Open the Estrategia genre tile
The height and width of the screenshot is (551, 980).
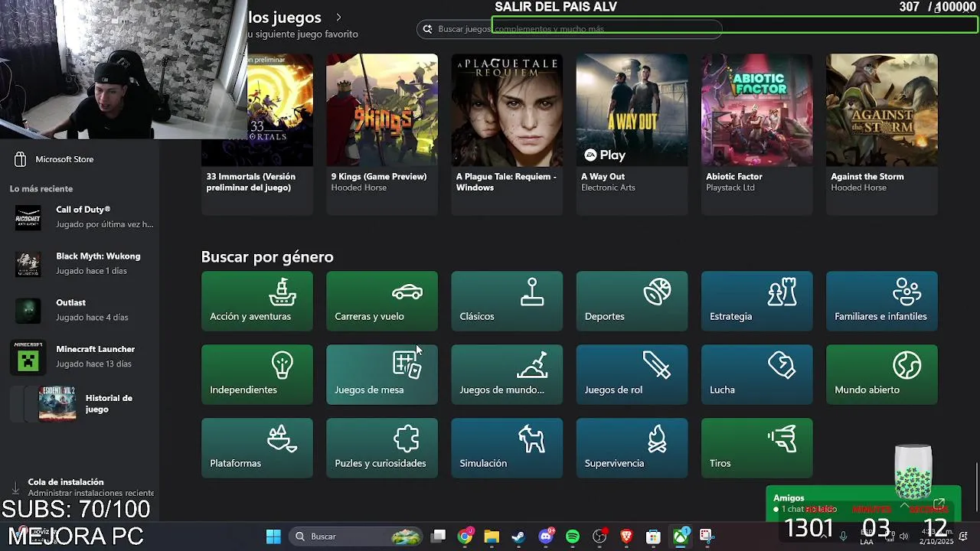(x=756, y=301)
